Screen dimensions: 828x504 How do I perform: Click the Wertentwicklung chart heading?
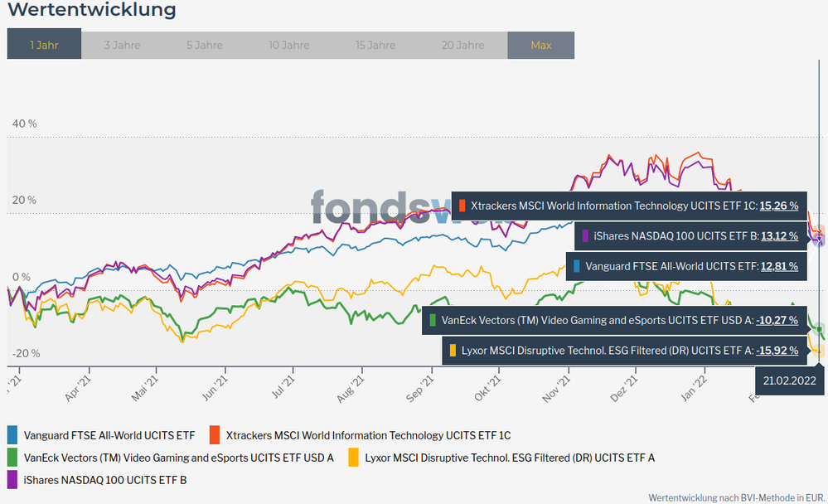coord(91,10)
